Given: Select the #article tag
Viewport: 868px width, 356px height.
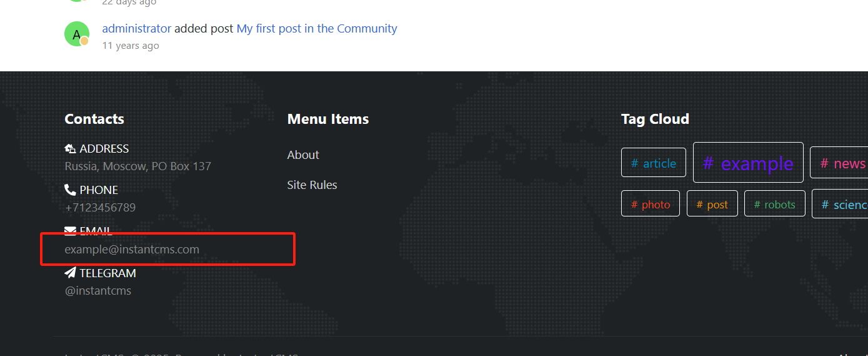Looking at the screenshot, I should click(654, 163).
